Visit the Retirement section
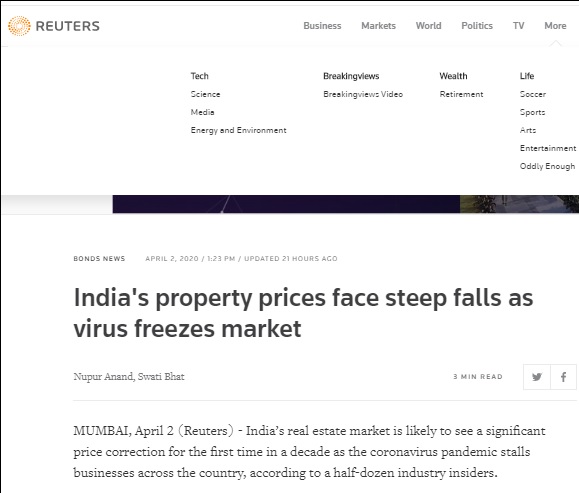Screen dimensions: 579x493 point(461,94)
